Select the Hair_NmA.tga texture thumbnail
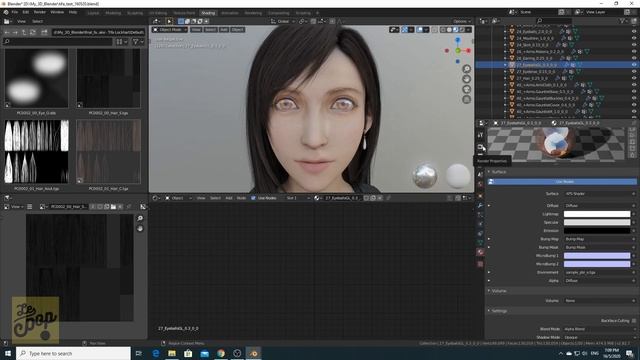 click(36, 151)
